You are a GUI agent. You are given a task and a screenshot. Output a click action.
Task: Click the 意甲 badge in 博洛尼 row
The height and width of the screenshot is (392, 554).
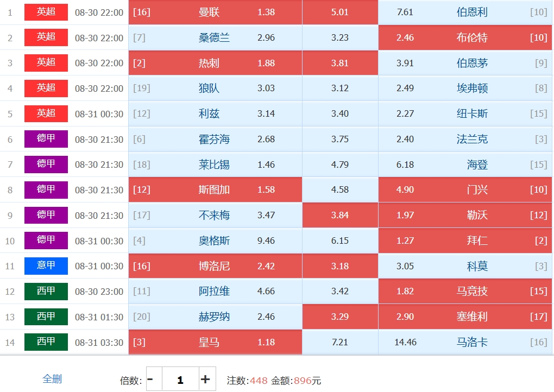[46, 265]
